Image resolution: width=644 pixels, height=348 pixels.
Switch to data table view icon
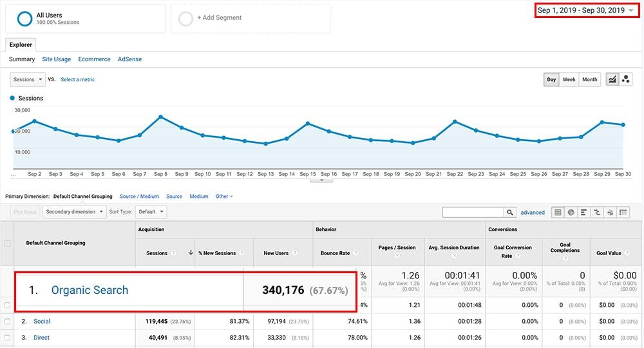[558, 212]
